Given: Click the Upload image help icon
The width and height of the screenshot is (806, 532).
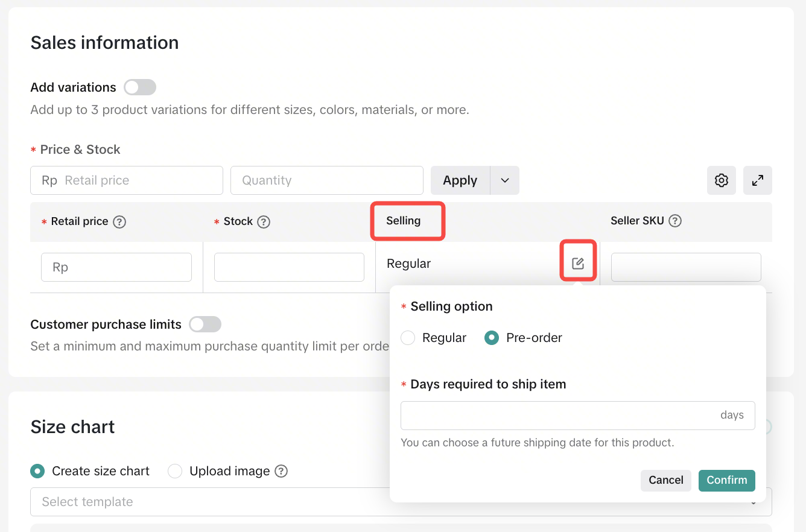Looking at the screenshot, I should tap(281, 471).
